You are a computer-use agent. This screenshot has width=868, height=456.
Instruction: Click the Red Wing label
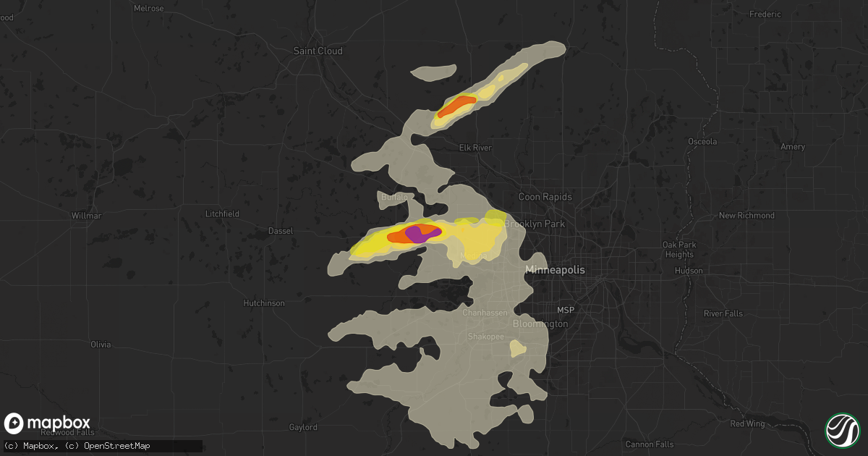coord(746,423)
